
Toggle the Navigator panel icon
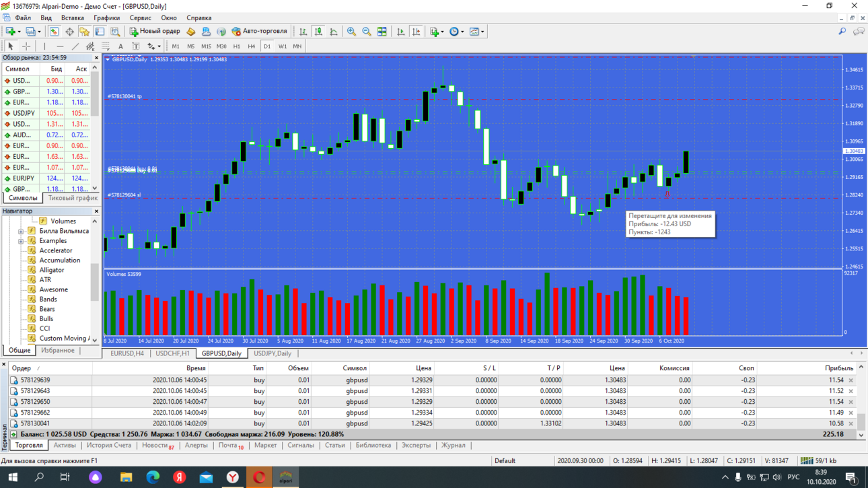click(84, 32)
